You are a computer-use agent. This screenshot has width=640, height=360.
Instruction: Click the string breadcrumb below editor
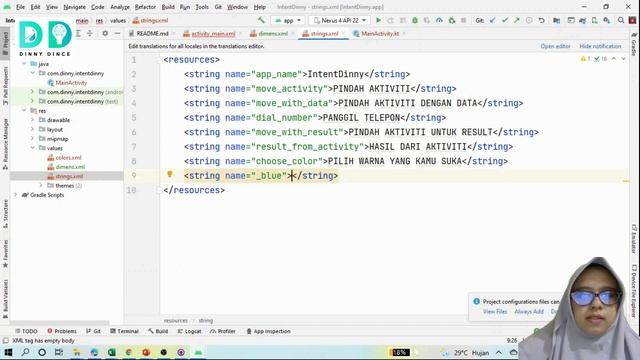click(206, 320)
